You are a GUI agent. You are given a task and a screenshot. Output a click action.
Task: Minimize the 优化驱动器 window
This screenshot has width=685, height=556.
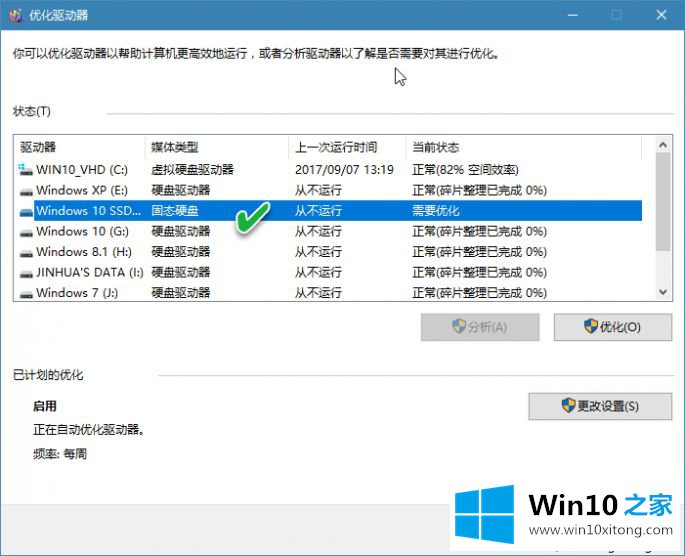pyautogui.click(x=573, y=15)
